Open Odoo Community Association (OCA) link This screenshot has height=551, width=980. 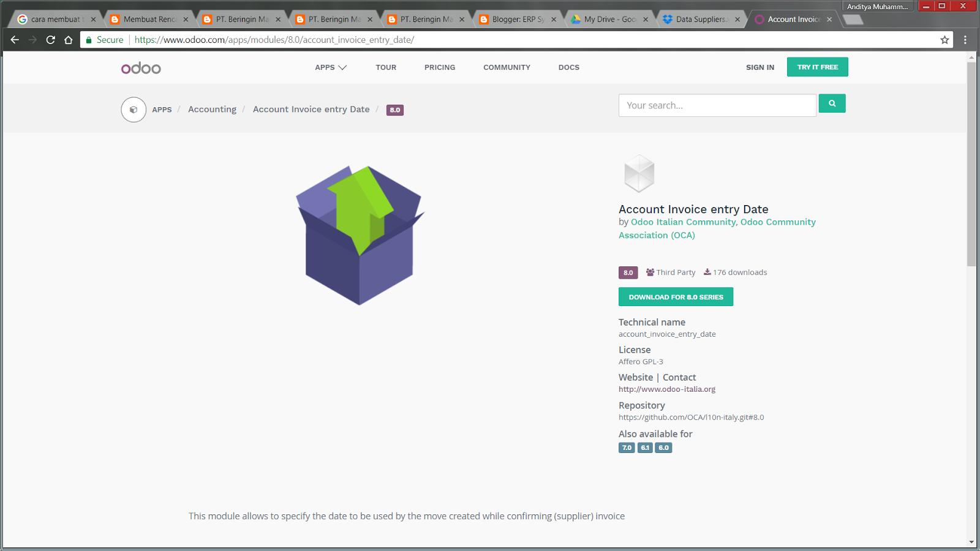click(x=717, y=229)
